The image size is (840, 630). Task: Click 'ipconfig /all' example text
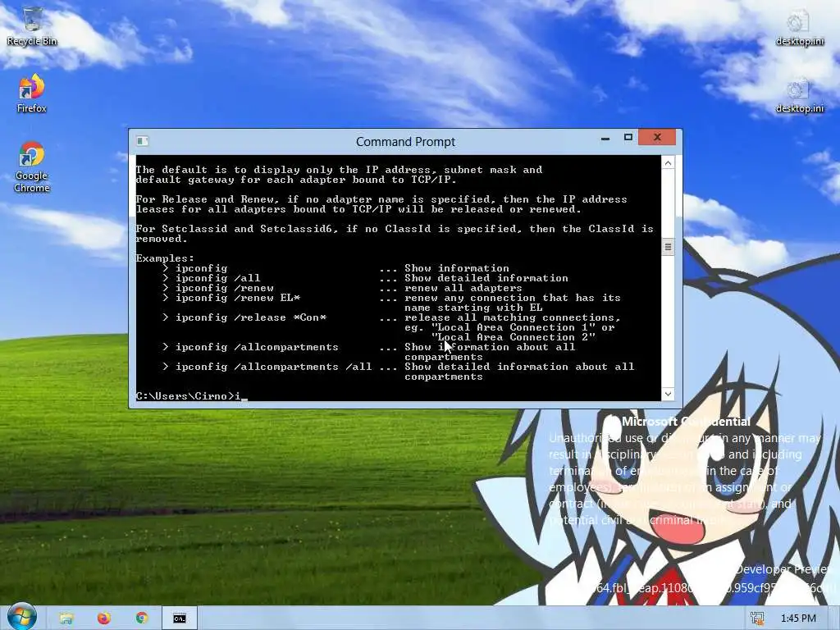point(217,278)
